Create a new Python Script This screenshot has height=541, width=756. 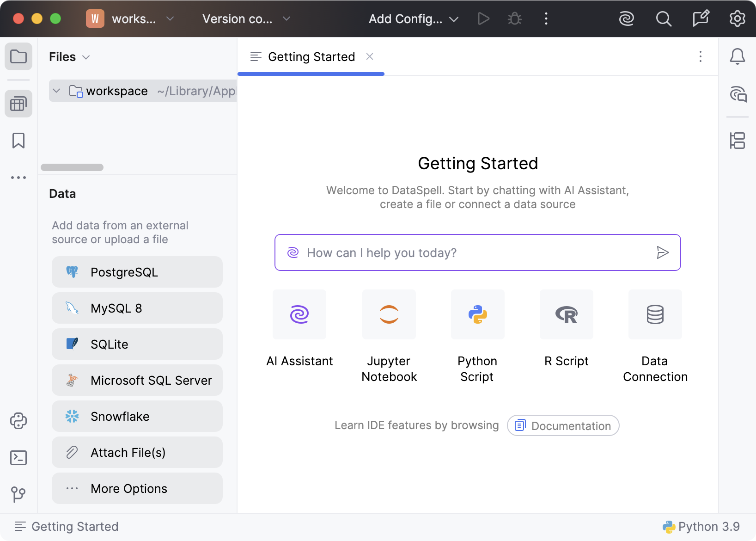pos(477,315)
